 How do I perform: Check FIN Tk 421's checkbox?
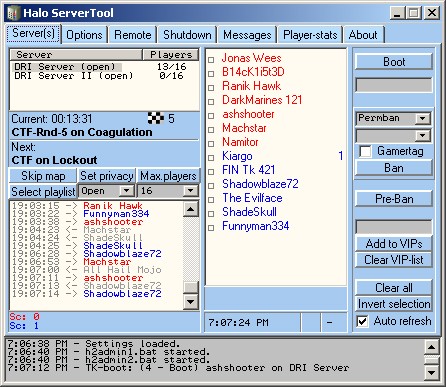point(211,172)
